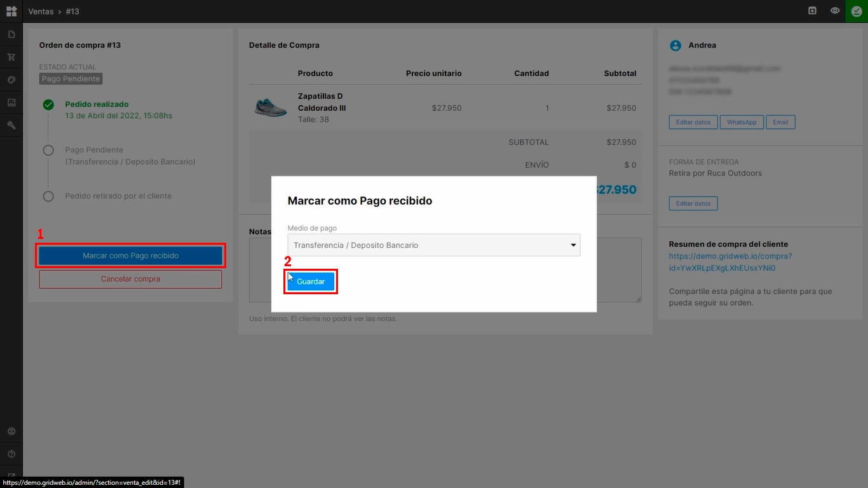The width and height of the screenshot is (868, 488).
Task: Click the Orden de compra #13 heading
Action: pyautogui.click(x=80, y=45)
